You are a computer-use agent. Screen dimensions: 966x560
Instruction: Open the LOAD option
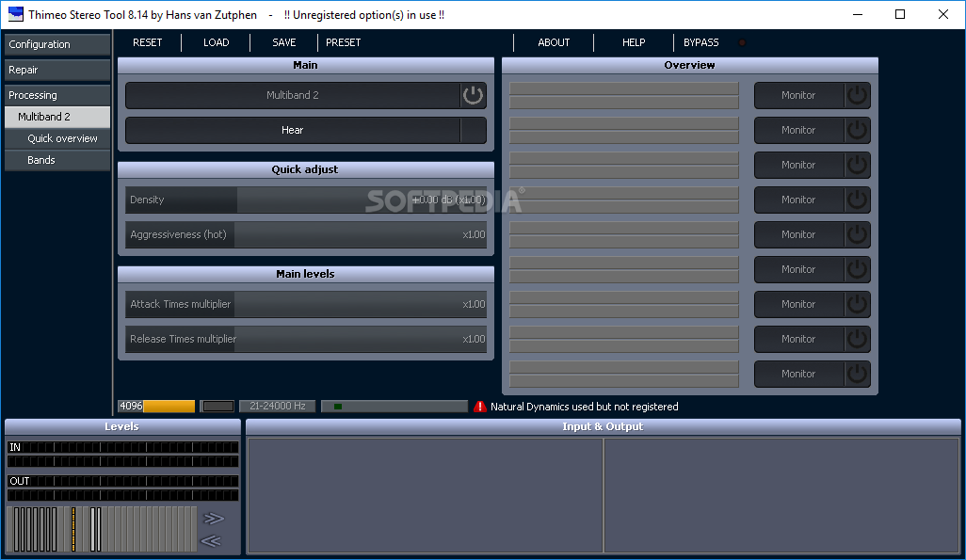click(x=217, y=42)
